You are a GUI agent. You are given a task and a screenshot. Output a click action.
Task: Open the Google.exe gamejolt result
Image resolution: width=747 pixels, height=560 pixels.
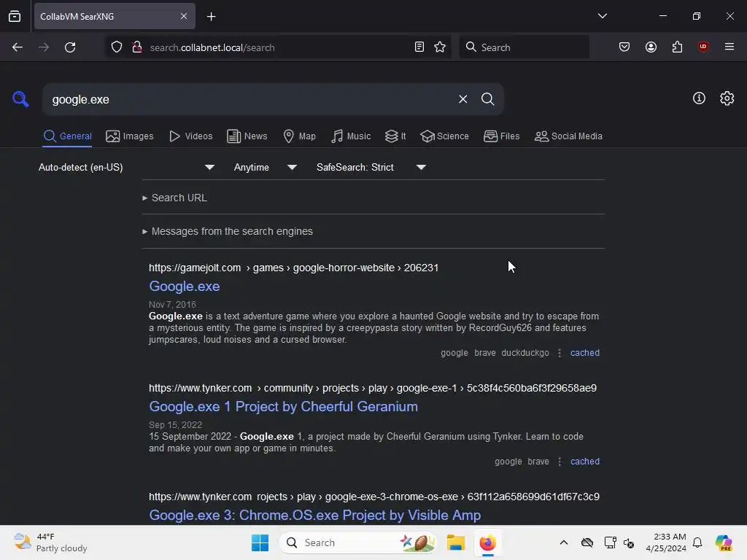pos(185,286)
